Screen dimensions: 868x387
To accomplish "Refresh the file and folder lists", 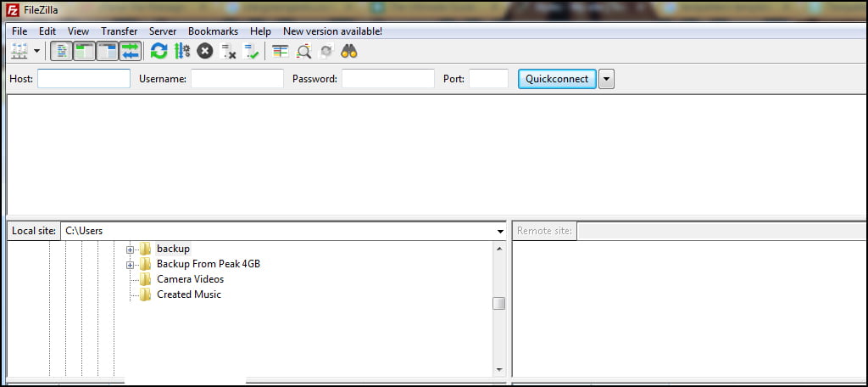I will coord(159,52).
